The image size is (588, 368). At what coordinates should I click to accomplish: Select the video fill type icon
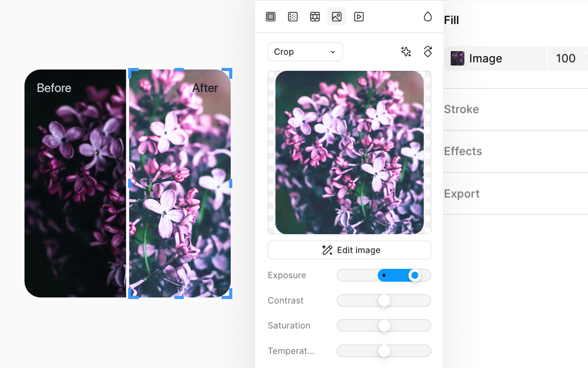(x=359, y=16)
